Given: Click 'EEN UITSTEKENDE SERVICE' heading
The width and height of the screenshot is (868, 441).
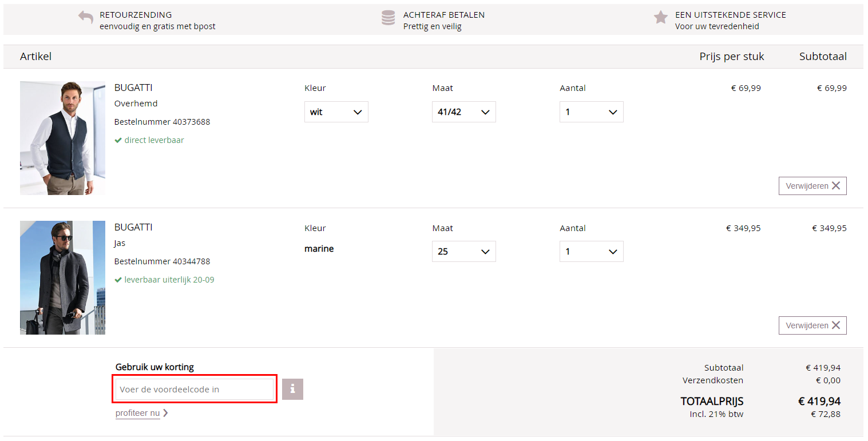Looking at the screenshot, I should tap(731, 15).
